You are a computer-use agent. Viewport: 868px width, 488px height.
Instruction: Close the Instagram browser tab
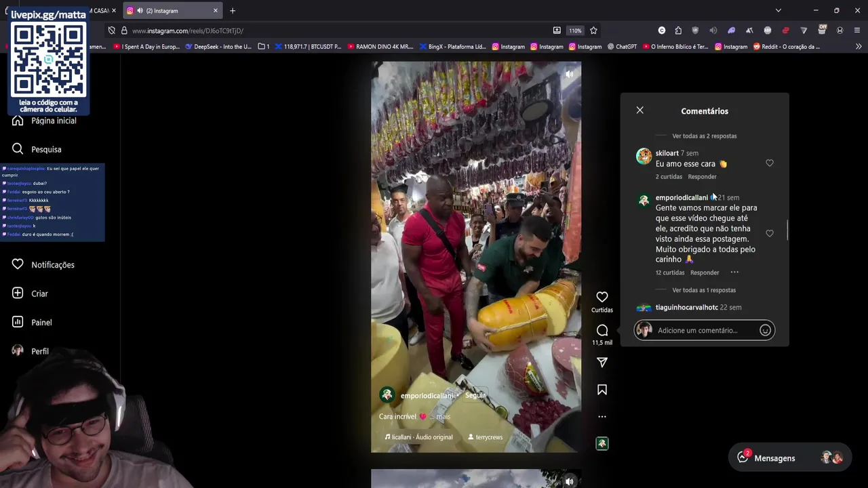tap(216, 11)
